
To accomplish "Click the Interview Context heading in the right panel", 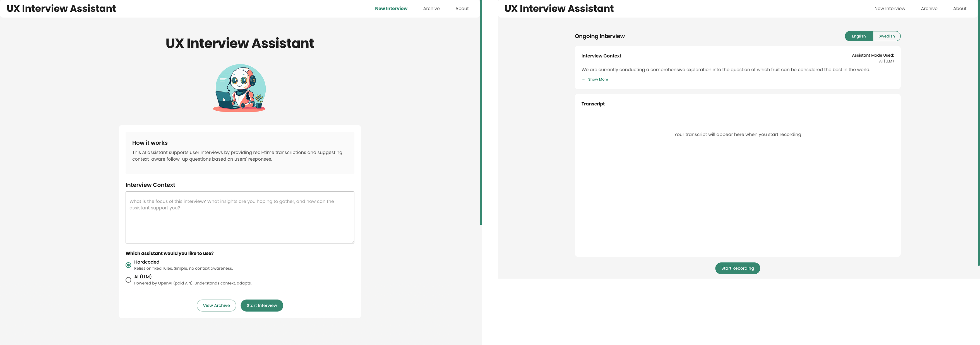I will point(601,56).
